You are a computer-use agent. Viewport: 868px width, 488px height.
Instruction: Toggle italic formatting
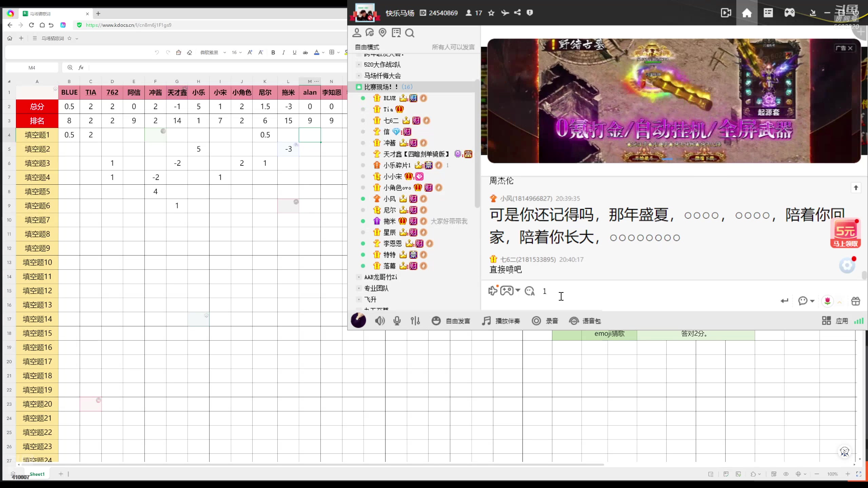283,53
